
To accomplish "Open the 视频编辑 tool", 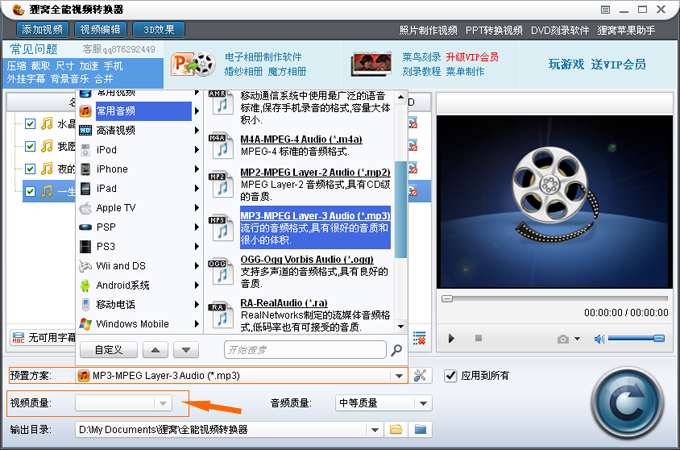I will coord(101,29).
